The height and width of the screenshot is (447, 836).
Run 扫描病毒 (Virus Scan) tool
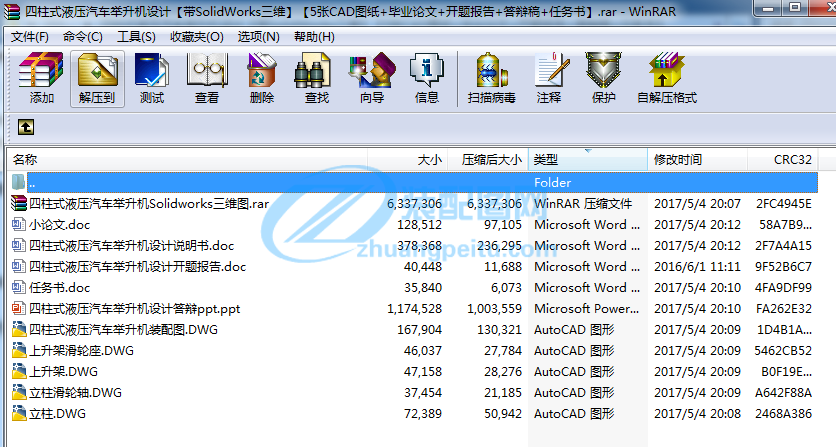pos(491,78)
